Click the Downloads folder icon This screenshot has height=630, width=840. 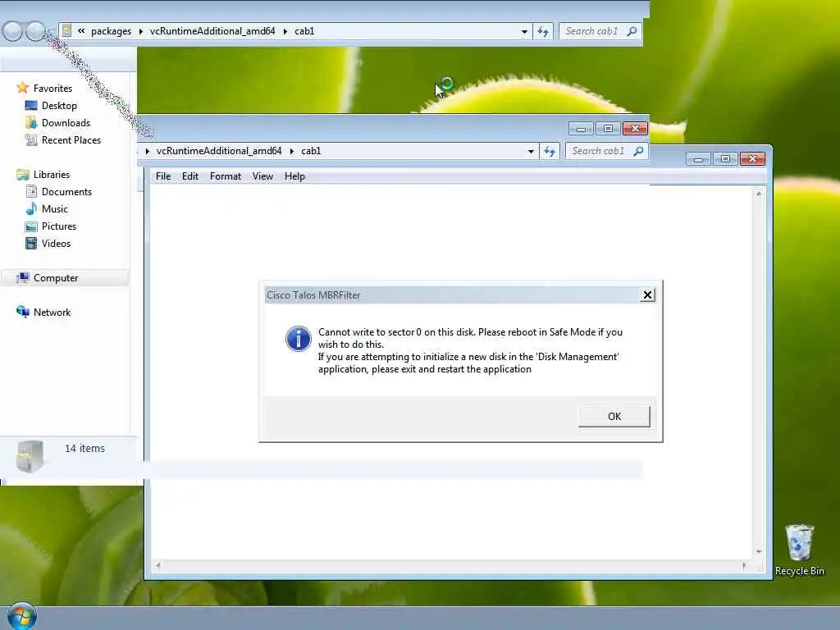point(31,123)
